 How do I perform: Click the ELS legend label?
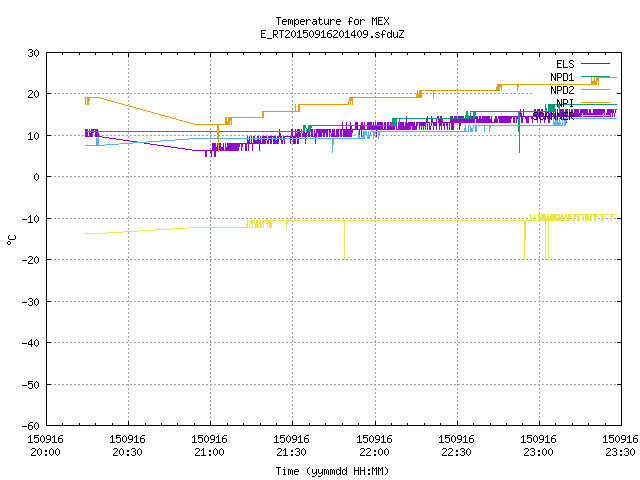[565, 64]
